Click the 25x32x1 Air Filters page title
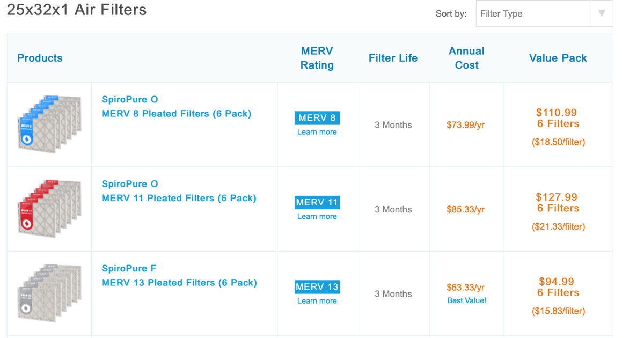The height and width of the screenshot is (338, 644). [76, 10]
